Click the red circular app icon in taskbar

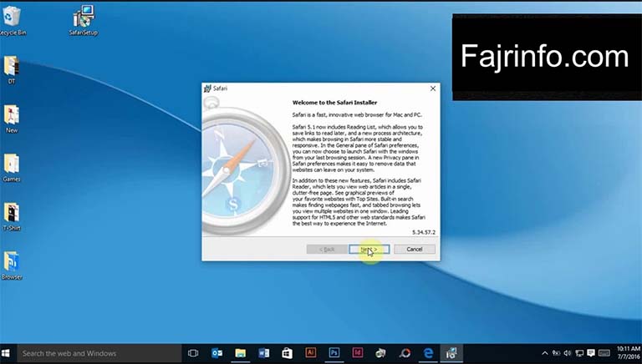[x=405, y=353]
